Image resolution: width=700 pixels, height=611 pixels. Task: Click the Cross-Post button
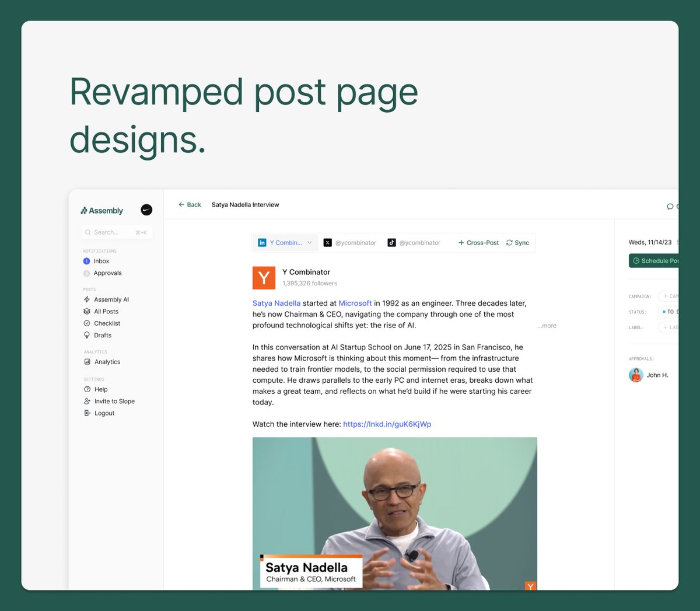coord(478,243)
